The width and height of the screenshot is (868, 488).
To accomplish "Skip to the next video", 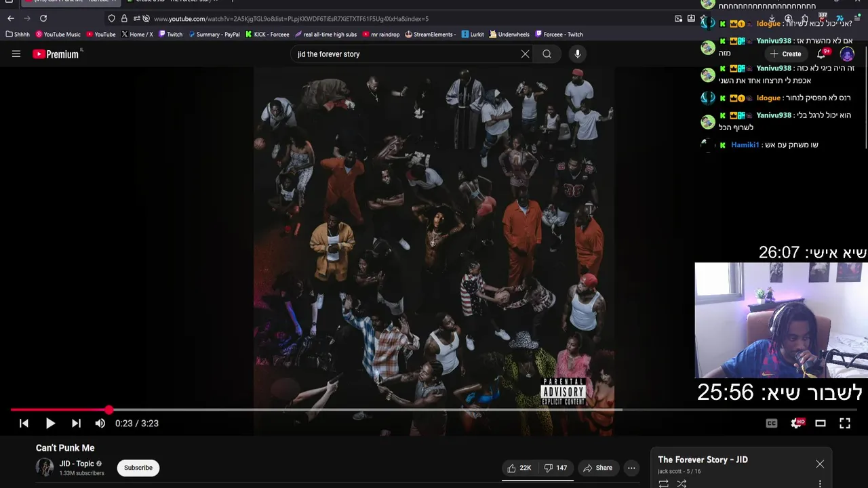I will 76,423.
